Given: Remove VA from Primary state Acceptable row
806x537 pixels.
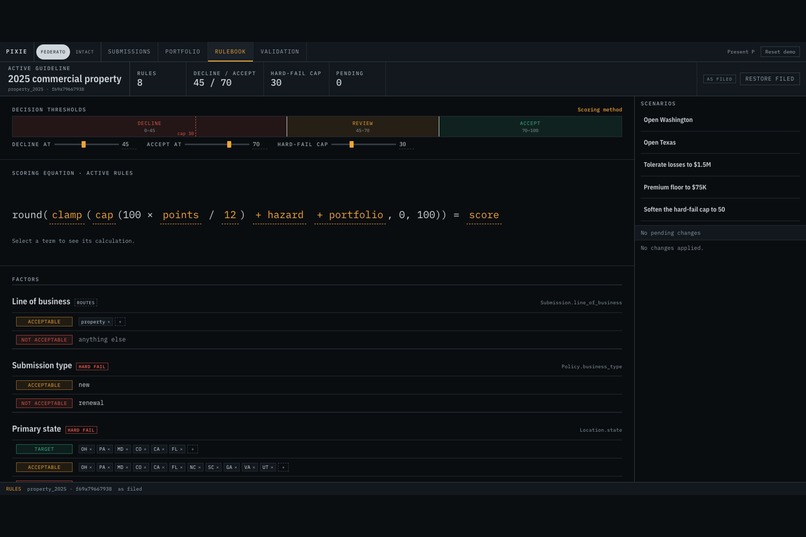Looking at the screenshot, I should pyautogui.click(x=254, y=468).
